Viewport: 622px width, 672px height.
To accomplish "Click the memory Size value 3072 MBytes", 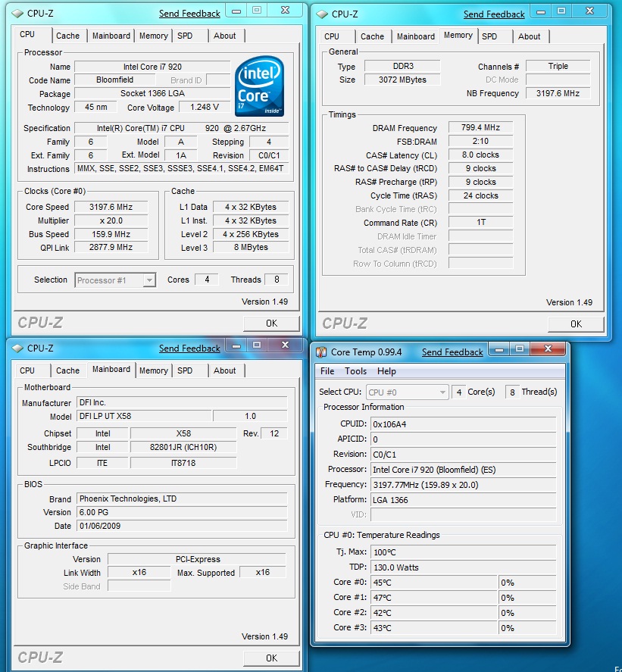I will click(402, 80).
